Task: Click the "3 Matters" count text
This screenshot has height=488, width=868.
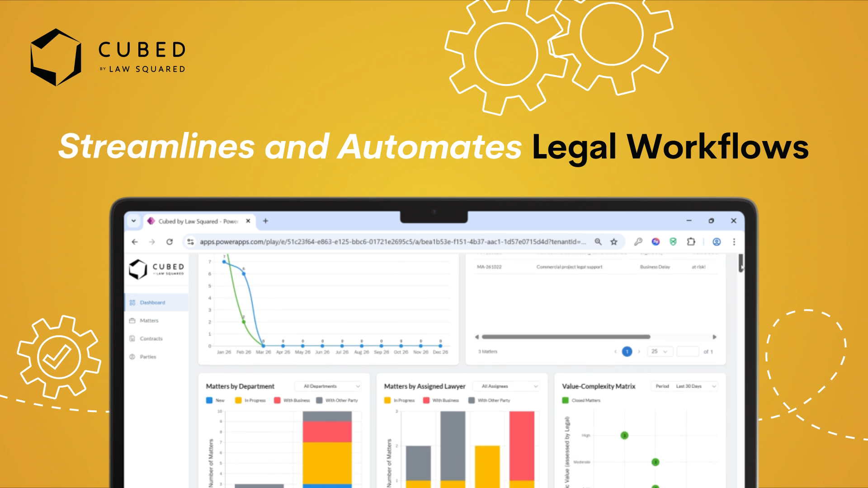Action: (x=487, y=352)
